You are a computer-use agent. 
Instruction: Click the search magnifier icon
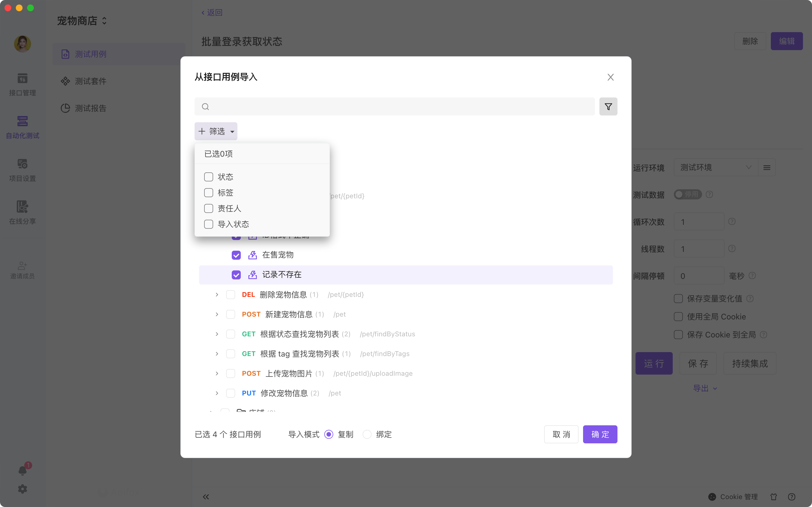[205, 107]
